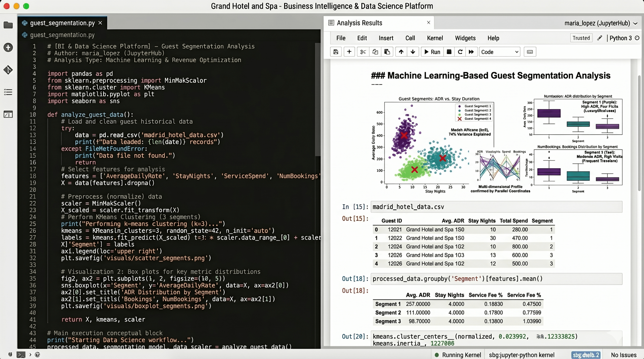Image resolution: width=644 pixels, height=359 pixels.
Task: Click the Guest ID 12021 table row
Action: (x=464, y=230)
